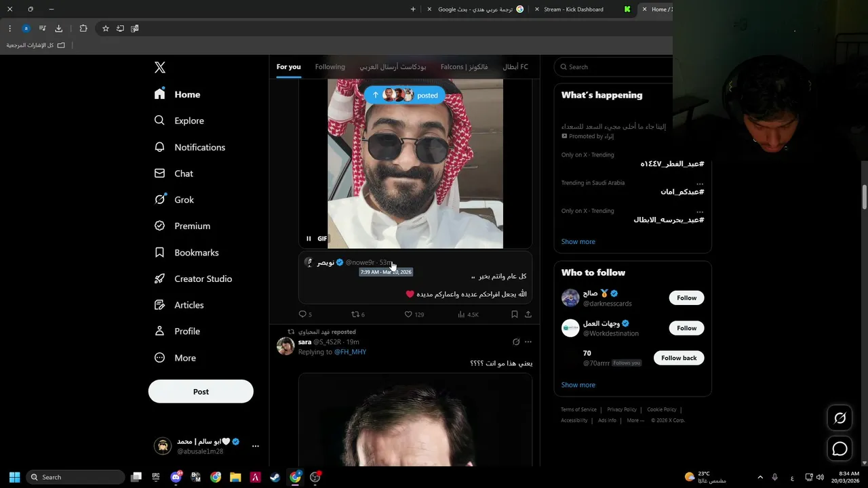Expand the More menu in sidebar
This screenshot has width=868, height=488.
click(x=176, y=358)
